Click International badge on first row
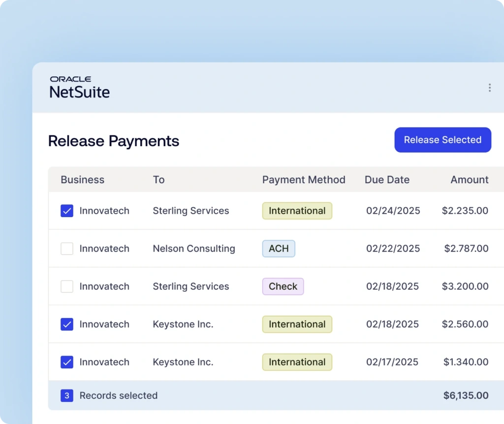This screenshot has width=504, height=424. coord(297,211)
